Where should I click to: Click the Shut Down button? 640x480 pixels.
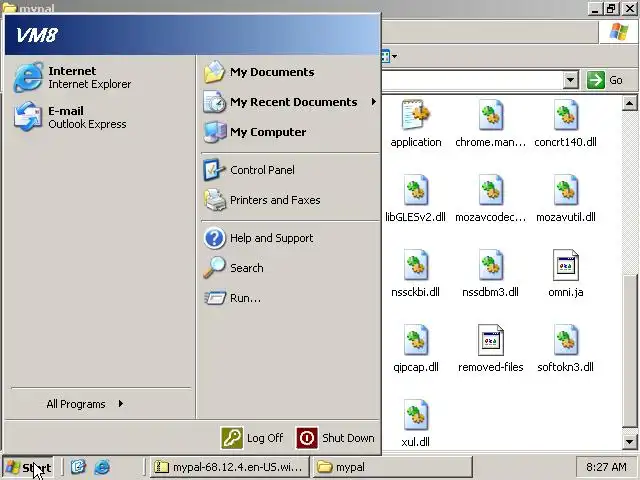[x=336, y=438]
